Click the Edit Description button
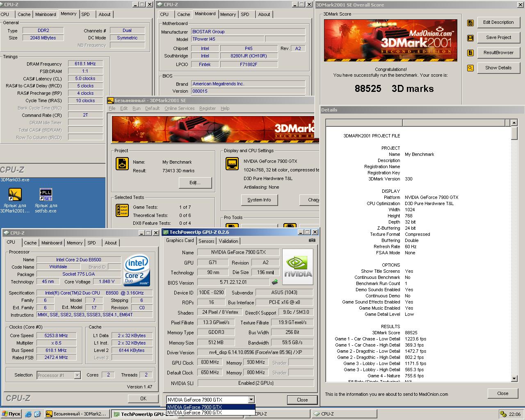 pos(498,22)
